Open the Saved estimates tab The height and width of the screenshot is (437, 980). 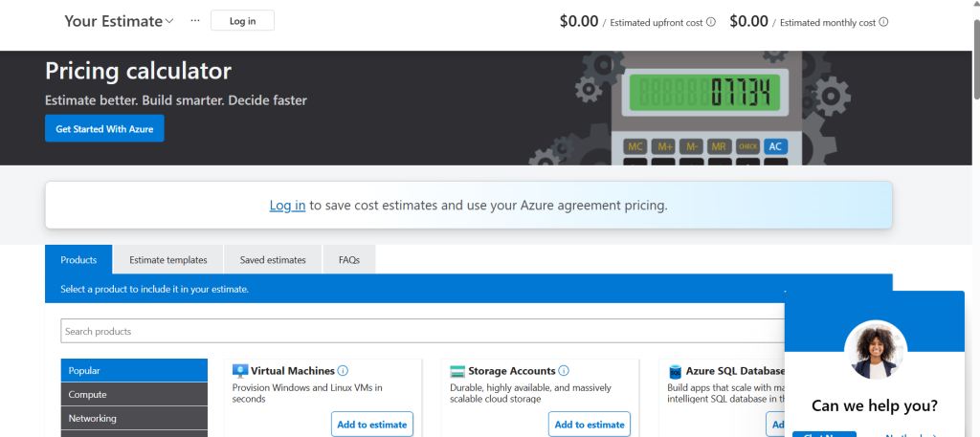pyautogui.click(x=273, y=260)
